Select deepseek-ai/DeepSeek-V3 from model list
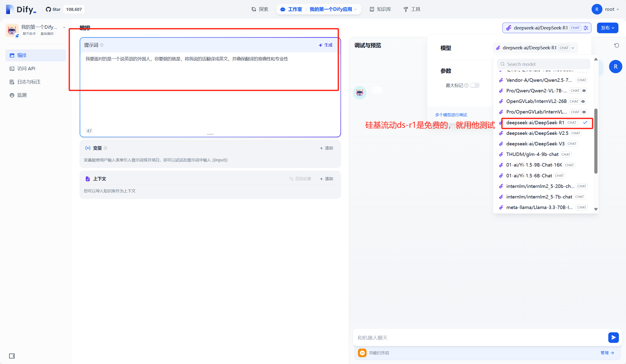 [x=535, y=144]
